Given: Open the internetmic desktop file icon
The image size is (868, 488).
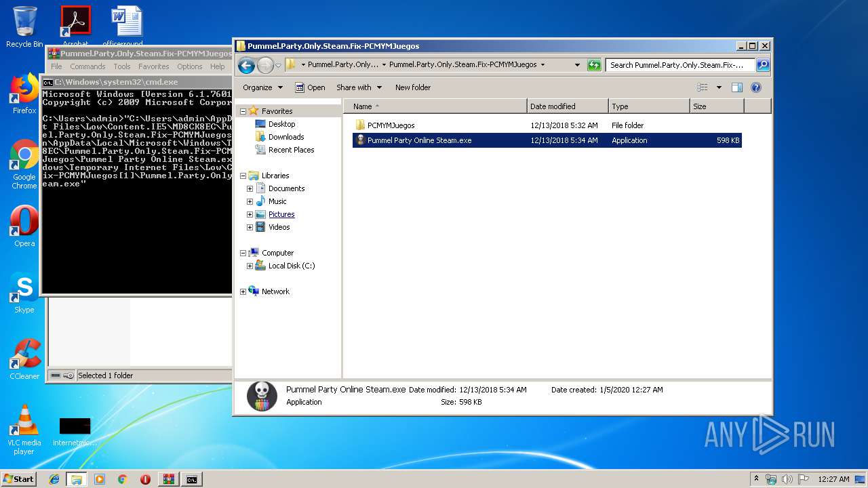Looking at the screenshot, I should [x=75, y=432].
